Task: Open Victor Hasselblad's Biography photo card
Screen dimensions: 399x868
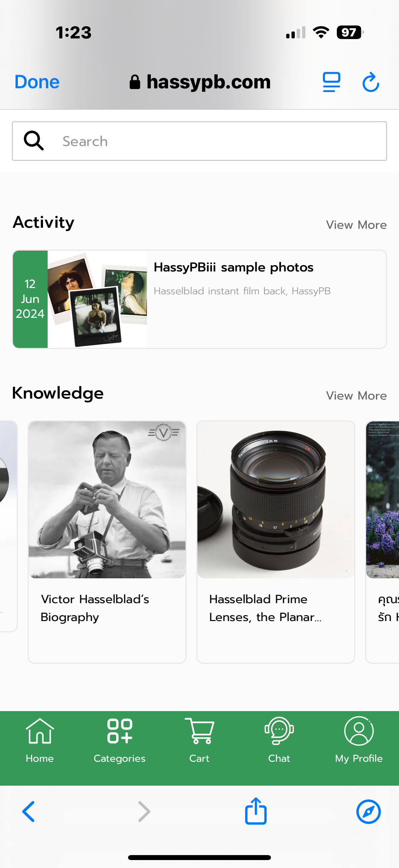Action: [x=107, y=500]
